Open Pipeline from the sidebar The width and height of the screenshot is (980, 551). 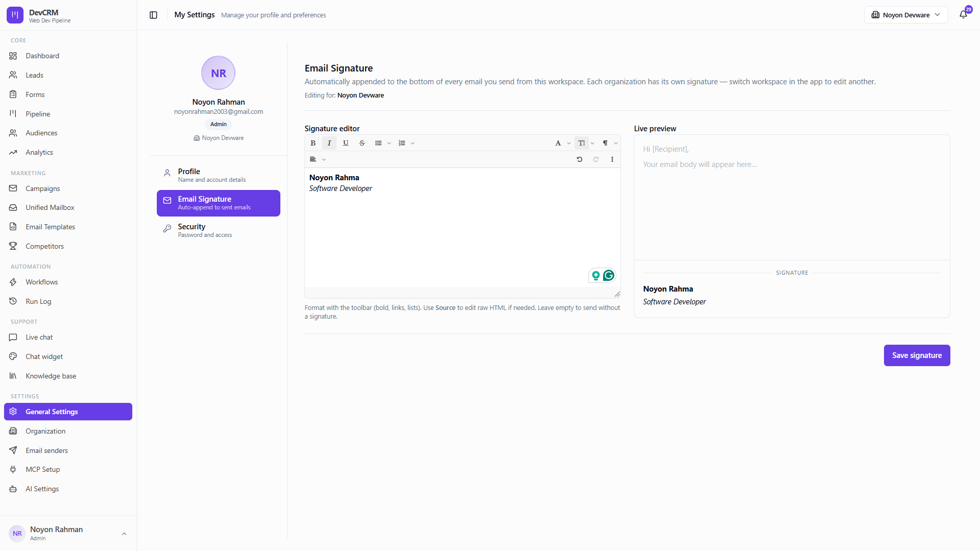pyautogui.click(x=68, y=114)
